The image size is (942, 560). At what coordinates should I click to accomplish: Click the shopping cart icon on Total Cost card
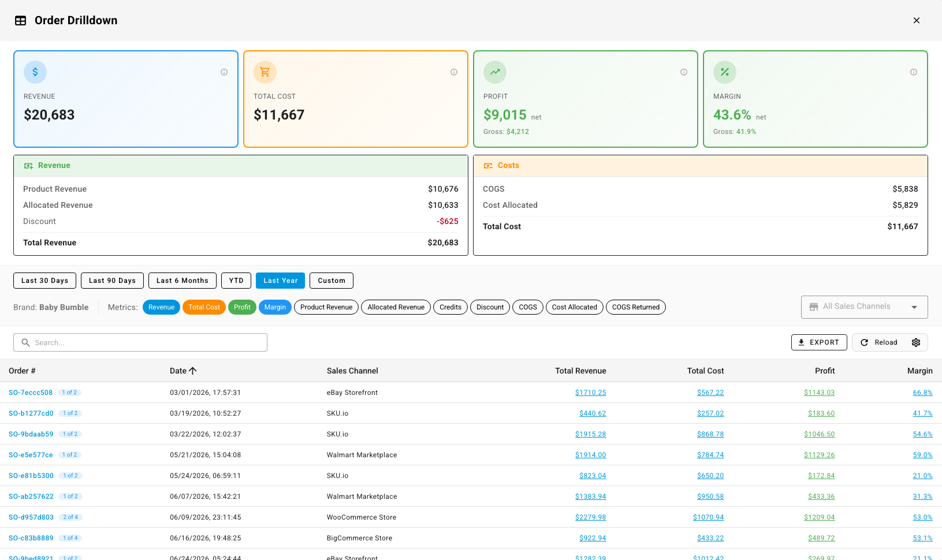(265, 72)
